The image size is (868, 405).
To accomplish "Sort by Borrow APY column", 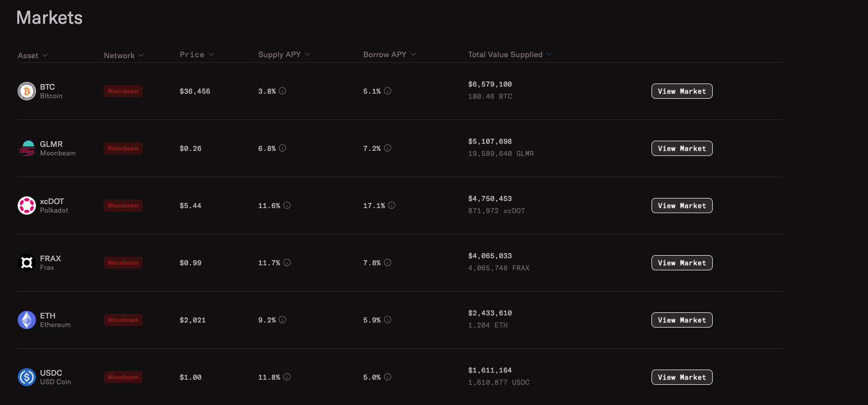I will tap(389, 55).
